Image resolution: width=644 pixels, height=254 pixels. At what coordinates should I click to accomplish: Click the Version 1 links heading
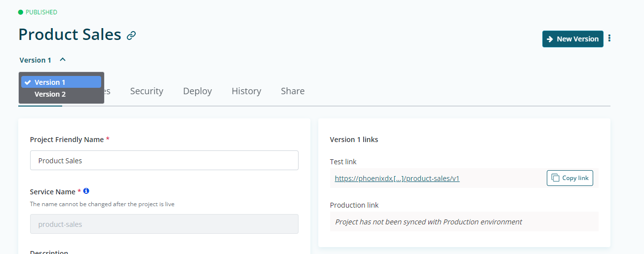point(354,140)
